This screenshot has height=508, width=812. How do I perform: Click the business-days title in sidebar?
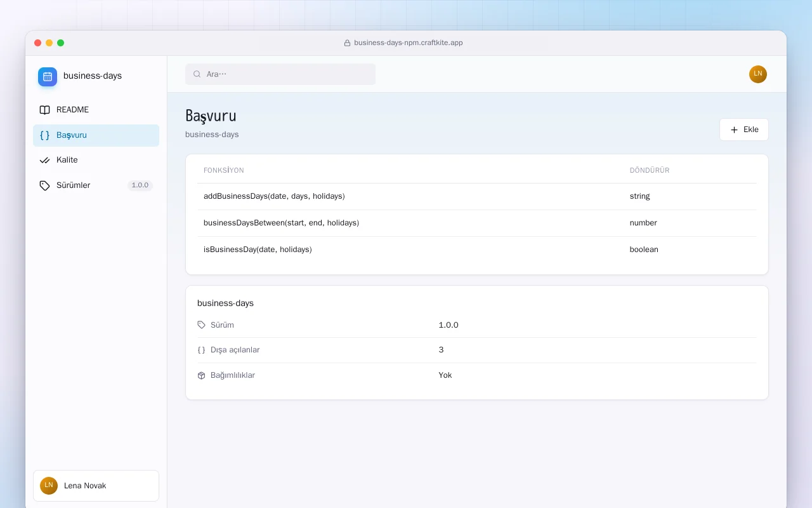[93, 76]
